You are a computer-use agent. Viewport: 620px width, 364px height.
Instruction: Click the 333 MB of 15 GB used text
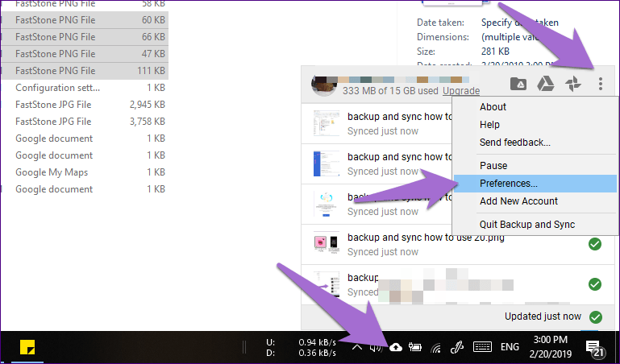pos(390,91)
